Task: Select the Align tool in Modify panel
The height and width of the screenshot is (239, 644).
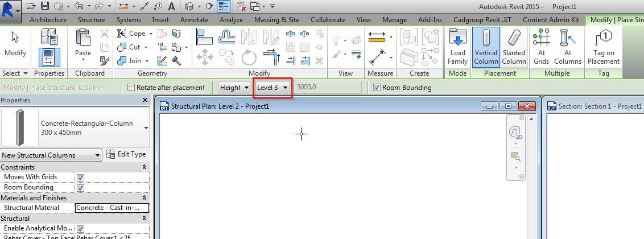Action: click(205, 38)
